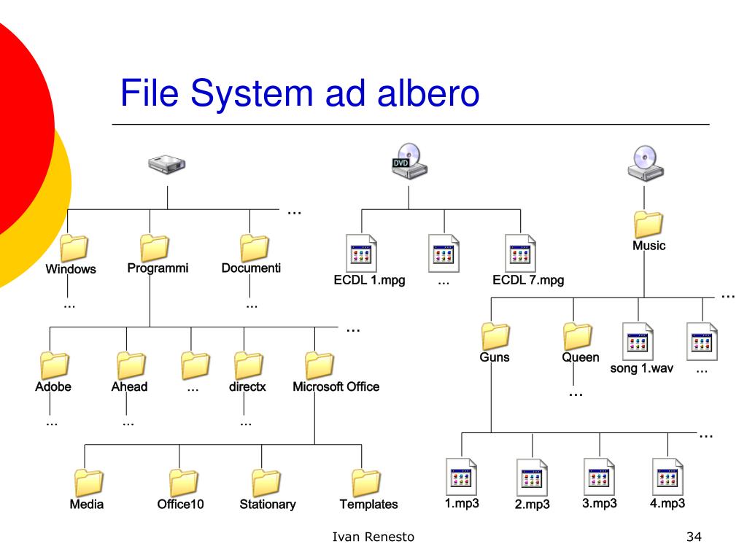Open the Office10 folder icon

(x=183, y=483)
